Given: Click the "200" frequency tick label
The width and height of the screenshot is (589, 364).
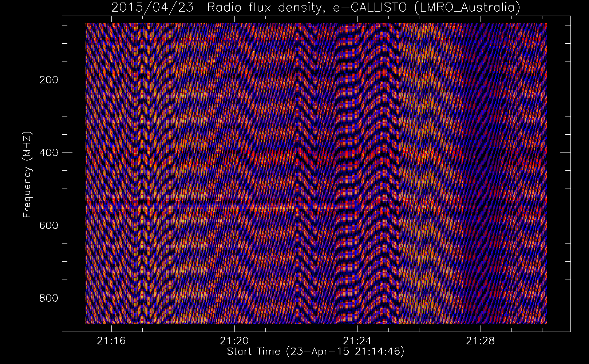Looking at the screenshot, I should (48, 80).
